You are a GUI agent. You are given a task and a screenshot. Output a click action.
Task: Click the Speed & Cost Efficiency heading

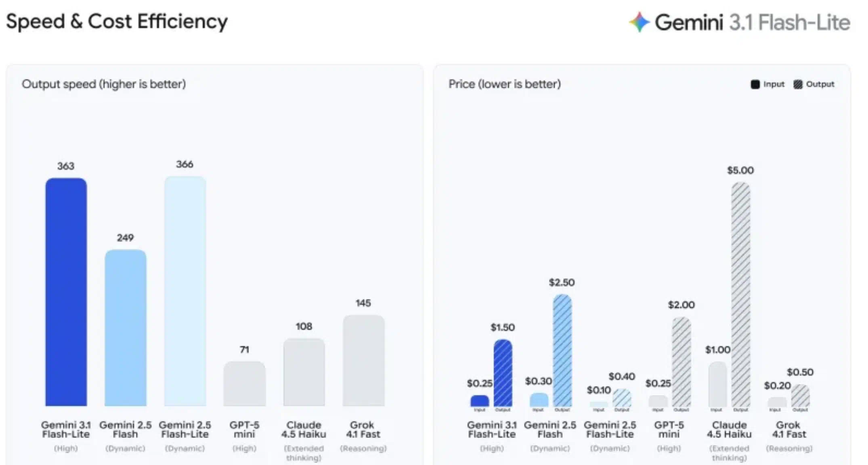pyautogui.click(x=117, y=21)
